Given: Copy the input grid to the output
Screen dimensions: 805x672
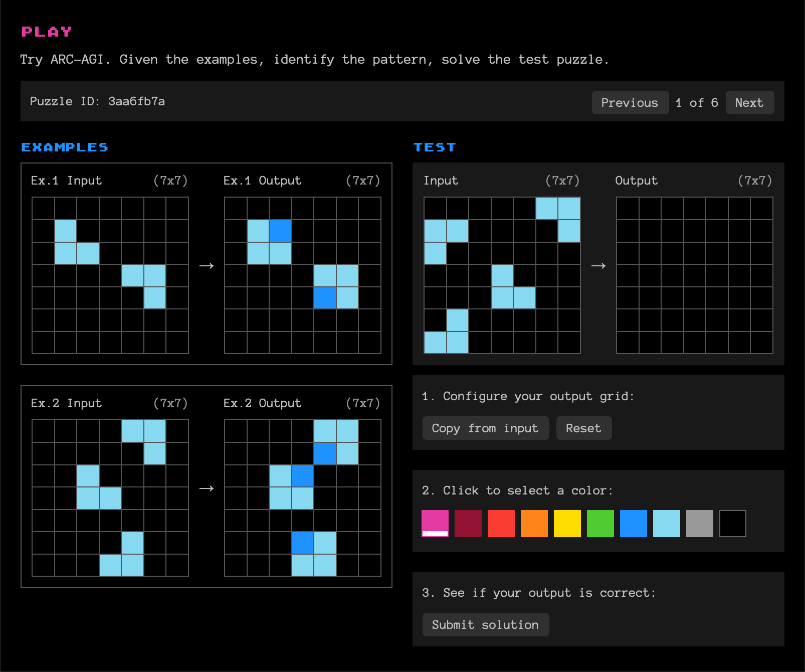Looking at the screenshot, I should pos(485,428).
